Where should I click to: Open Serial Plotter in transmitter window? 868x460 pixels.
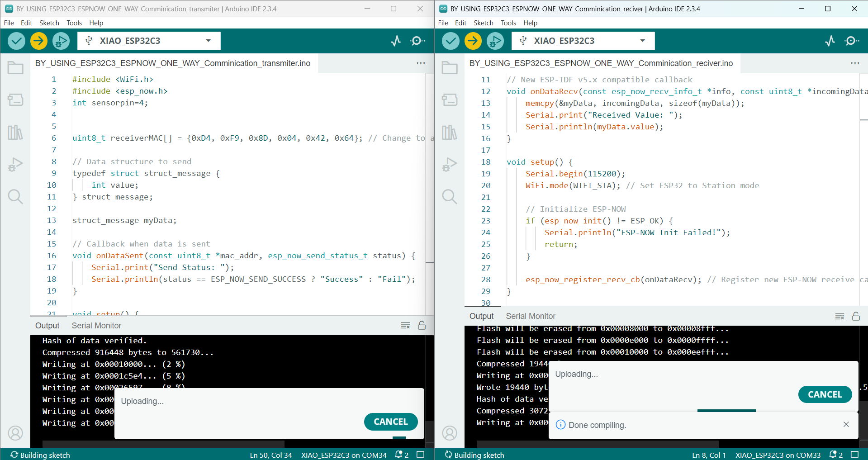396,41
